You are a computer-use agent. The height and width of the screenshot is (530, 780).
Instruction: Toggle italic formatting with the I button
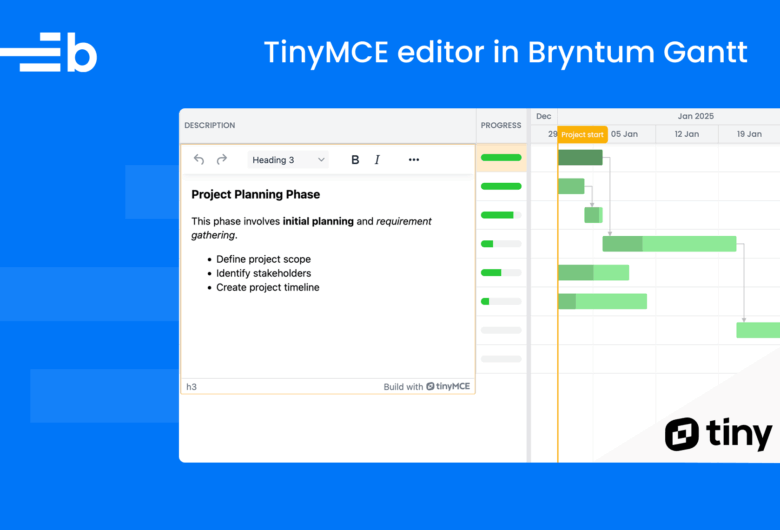pyautogui.click(x=377, y=160)
